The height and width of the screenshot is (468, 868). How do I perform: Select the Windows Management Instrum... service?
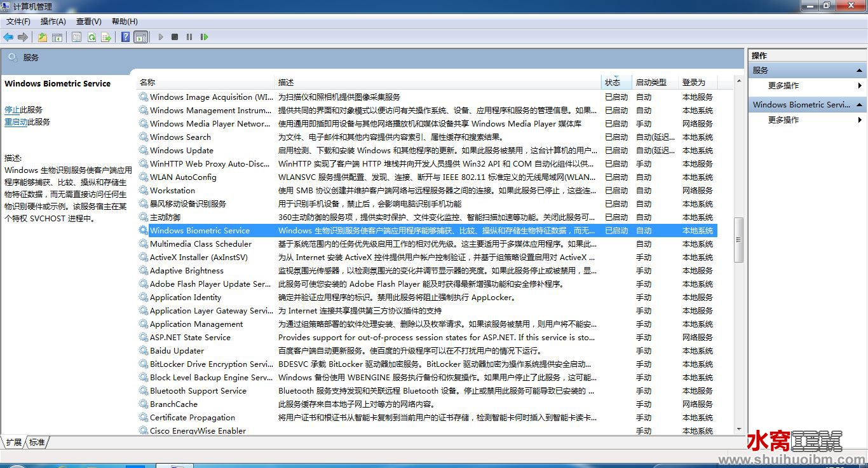428,111
